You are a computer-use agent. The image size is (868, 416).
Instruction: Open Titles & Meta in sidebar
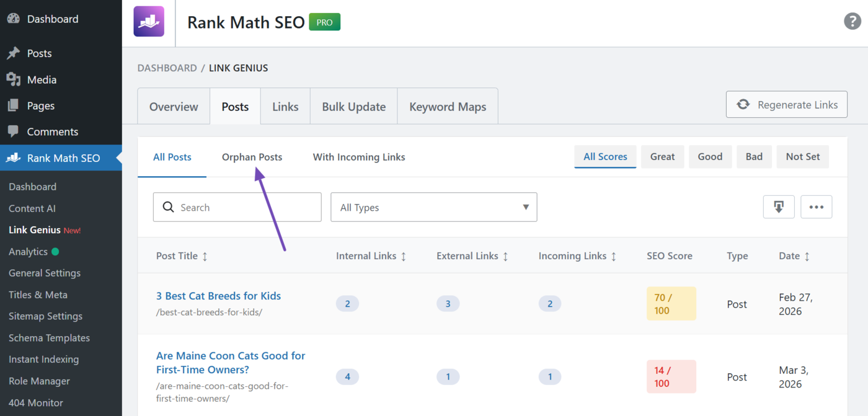38,294
